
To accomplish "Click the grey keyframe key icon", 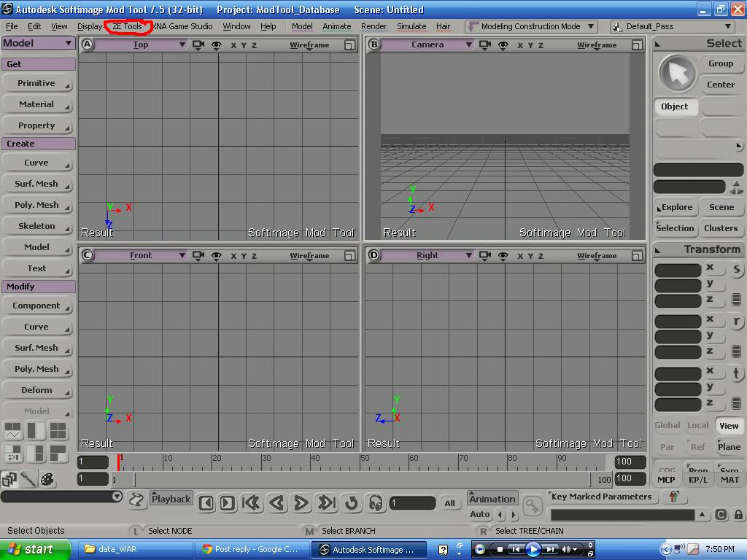I will 532,506.
